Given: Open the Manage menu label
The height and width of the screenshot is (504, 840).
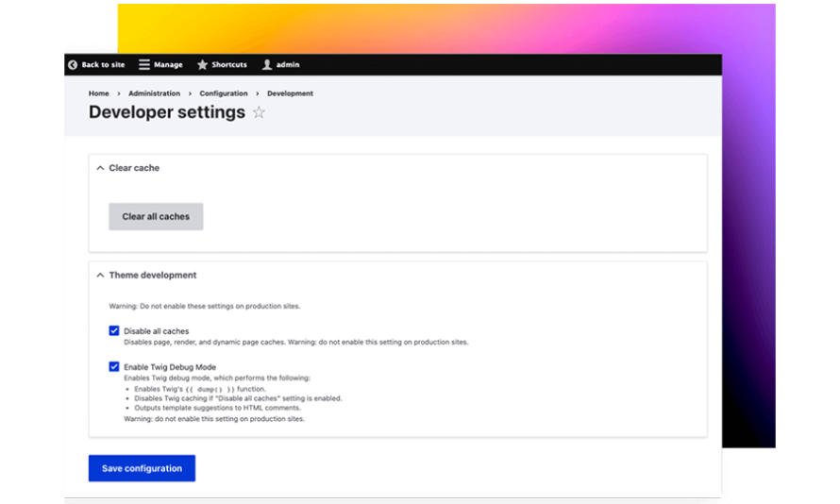Looking at the screenshot, I should click(x=168, y=65).
